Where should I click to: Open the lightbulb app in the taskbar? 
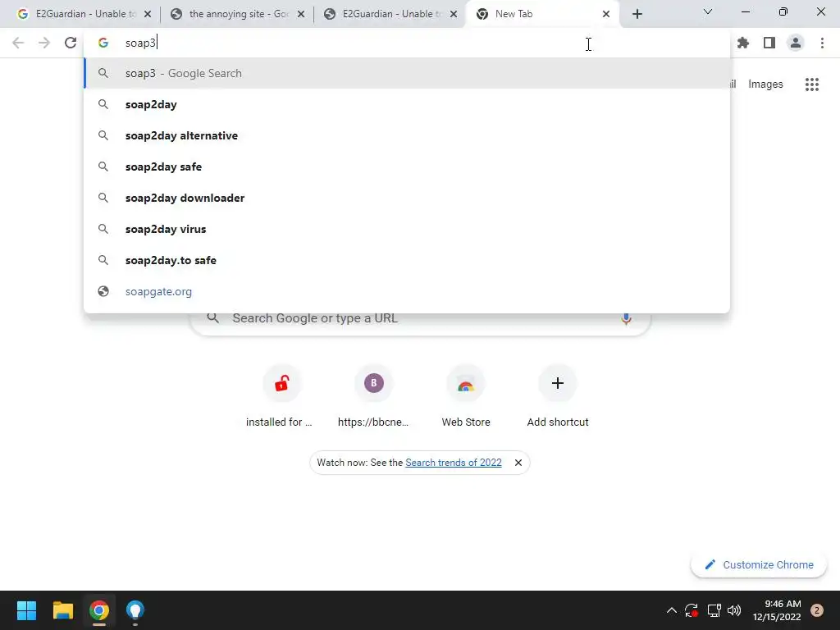coord(135,610)
